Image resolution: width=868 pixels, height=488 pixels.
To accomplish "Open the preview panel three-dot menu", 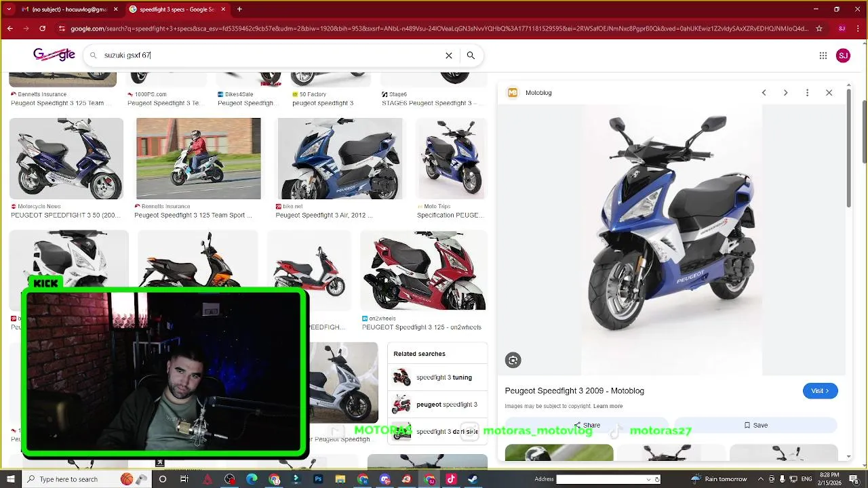I will [807, 93].
